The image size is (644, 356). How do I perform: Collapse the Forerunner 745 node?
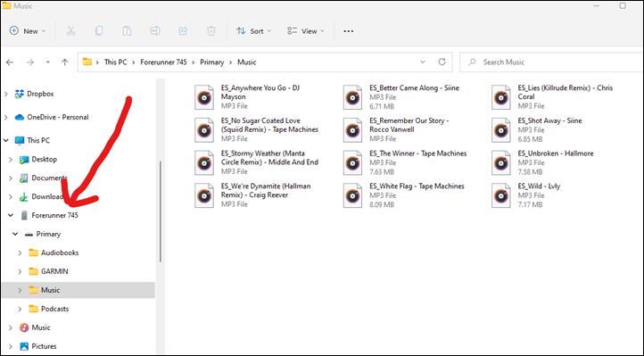pyautogui.click(x=11, y=215)
